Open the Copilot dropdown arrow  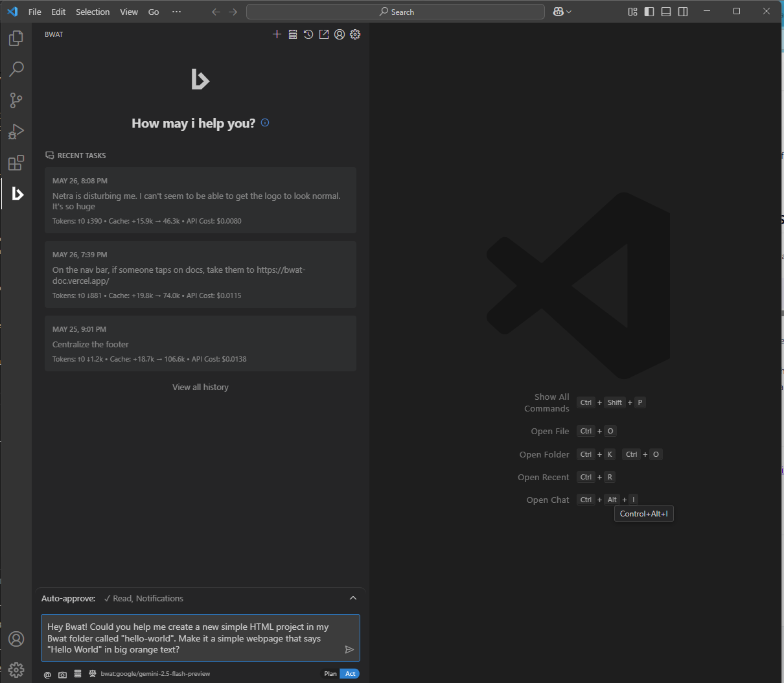[x=569, y=12]
